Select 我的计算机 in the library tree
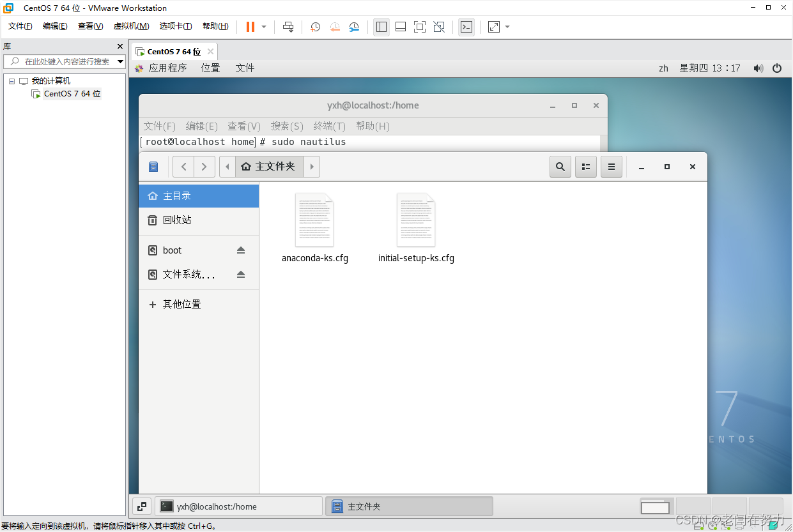This screenshot has height=532, width=793. pos(51,81)
